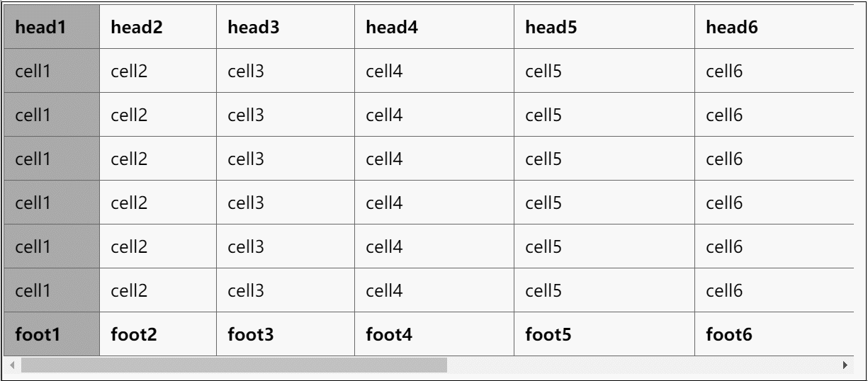The width and height of the screenshot is (868, 381).
Task: Click the scrollbar's right arrow
Action: (x=844, y=365)
